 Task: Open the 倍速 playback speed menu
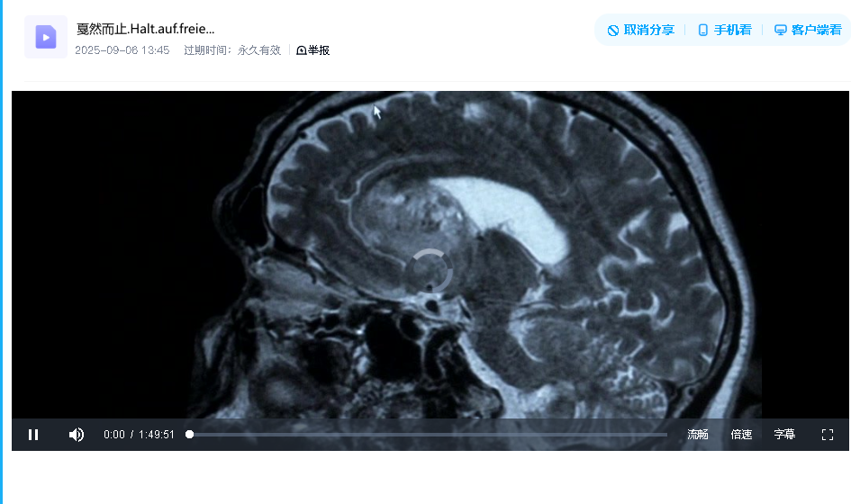[741, 435]
